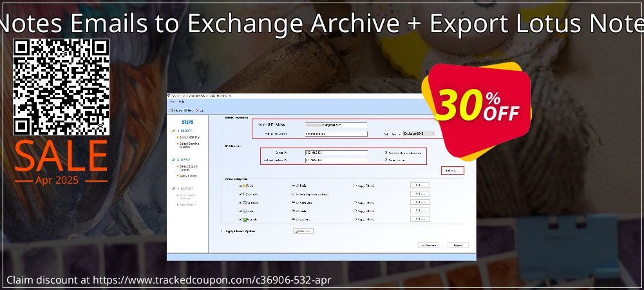Viewport: 644px width, 290px height.
Task: Click the Journals category icon
Action: click(245, 219)
